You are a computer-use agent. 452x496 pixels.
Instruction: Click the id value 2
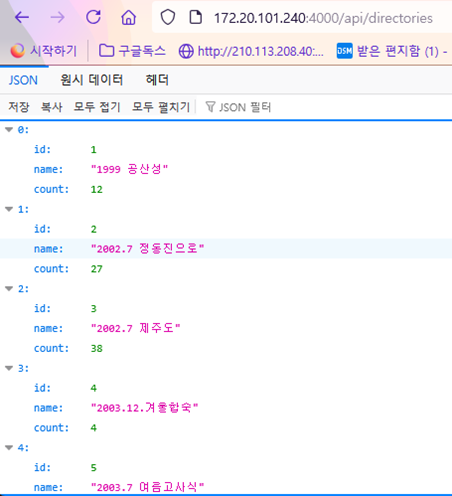click(94, 229)
